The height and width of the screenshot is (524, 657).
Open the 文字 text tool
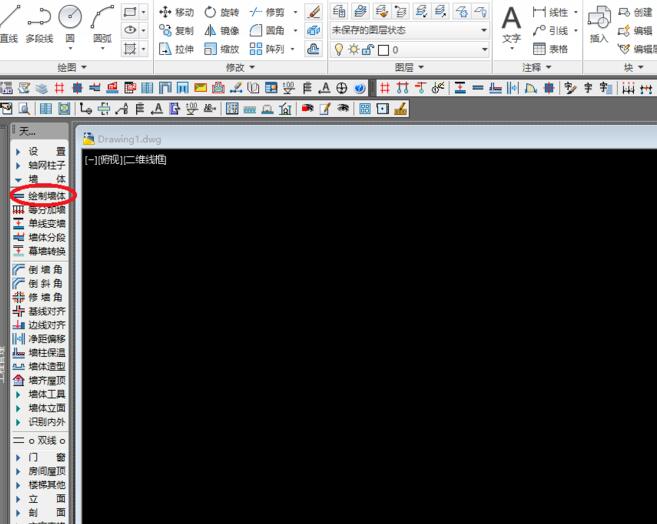pos(511,26)
